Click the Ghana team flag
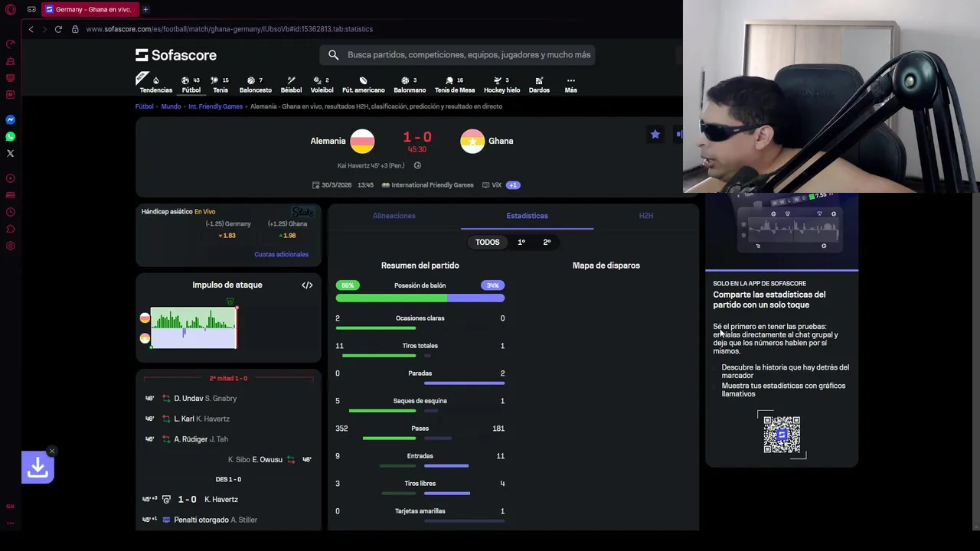 (x=472, y=141)
